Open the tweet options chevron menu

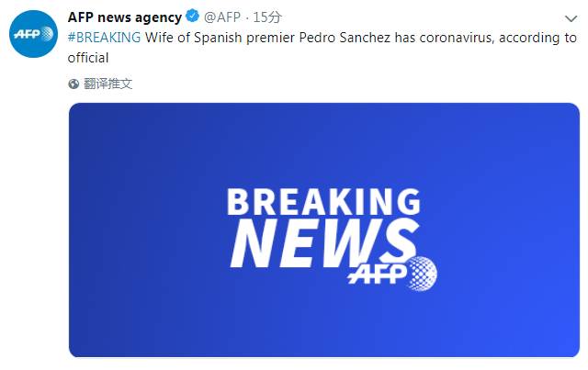(x=570, y=18)
